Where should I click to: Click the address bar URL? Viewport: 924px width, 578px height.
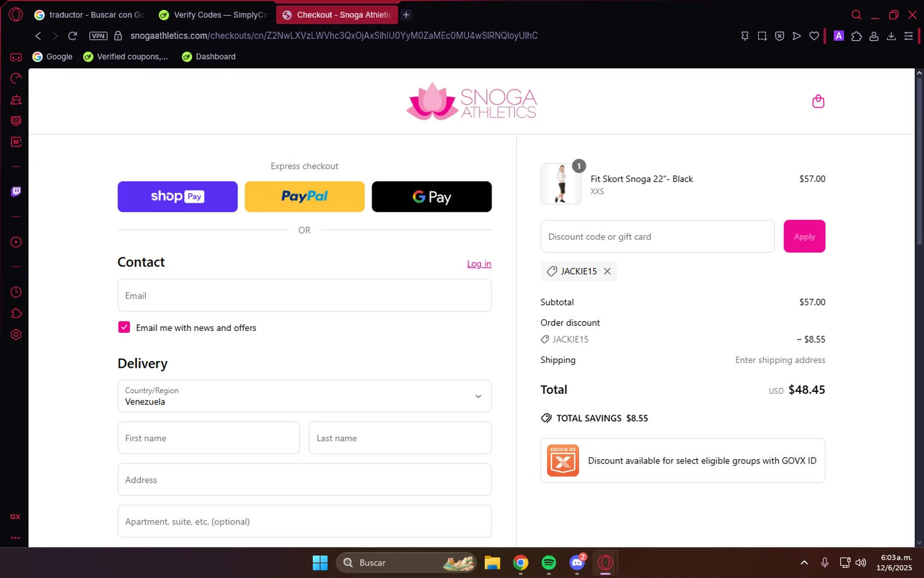tap(334, 36)
